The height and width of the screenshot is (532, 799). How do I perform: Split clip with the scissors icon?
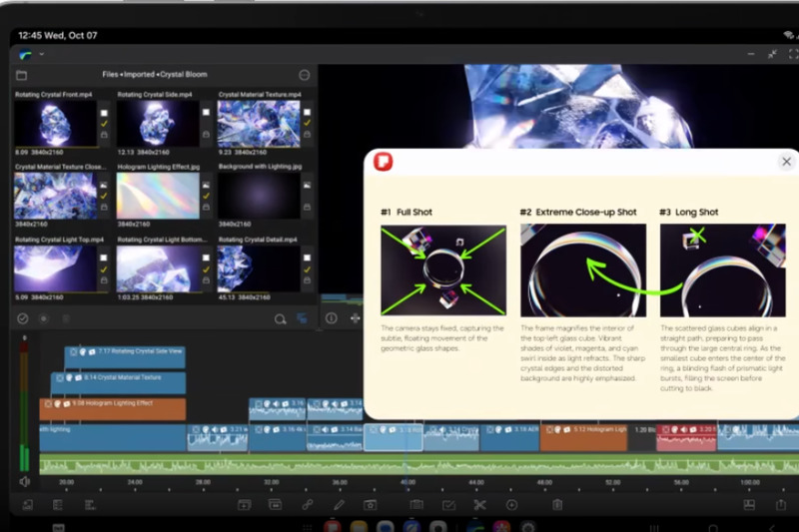479,504
